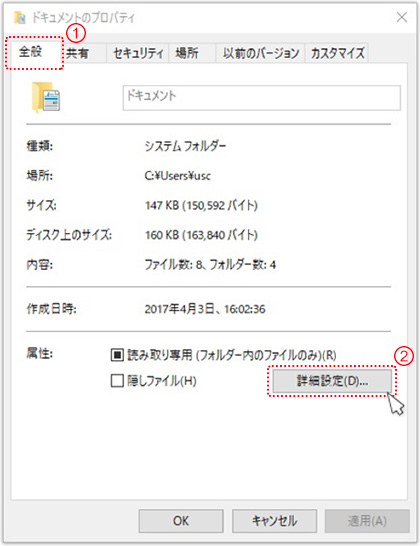
Task: Switch to the 共有 tab
Action: [x=85, y=53]
